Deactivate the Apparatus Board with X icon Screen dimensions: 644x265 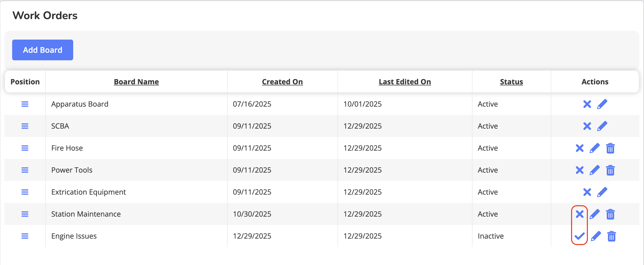tap(587, 104)
